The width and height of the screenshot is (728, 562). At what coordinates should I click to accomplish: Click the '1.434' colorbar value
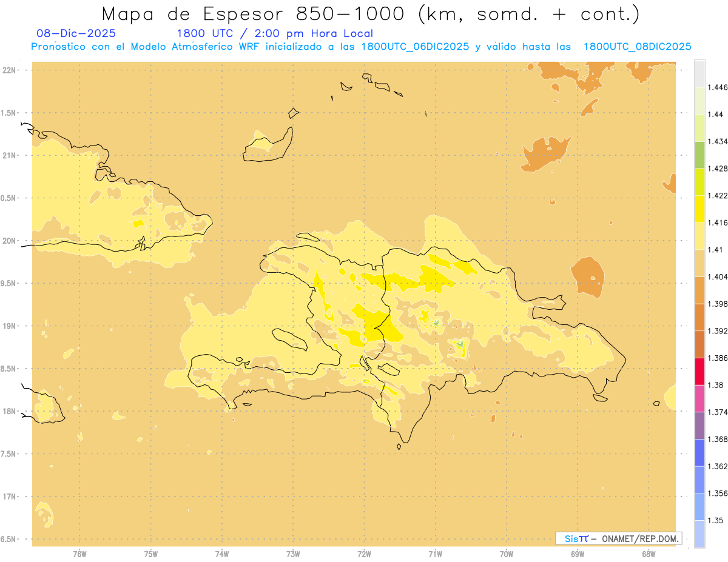719,141
